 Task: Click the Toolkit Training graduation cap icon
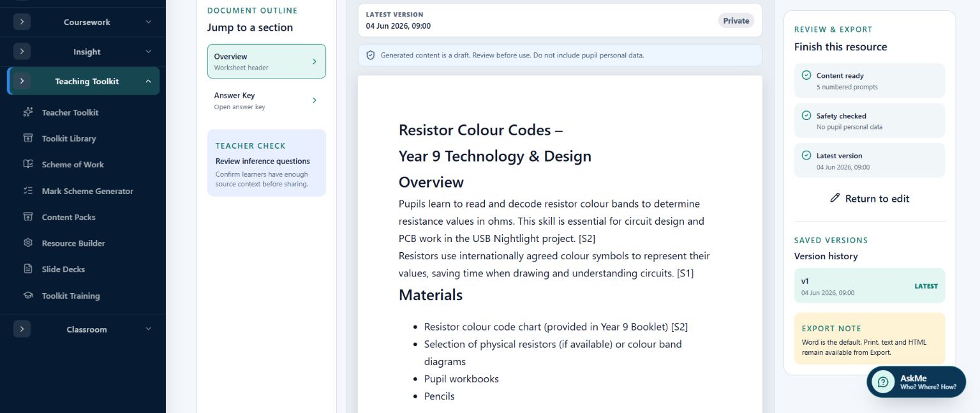pos(28,296)
